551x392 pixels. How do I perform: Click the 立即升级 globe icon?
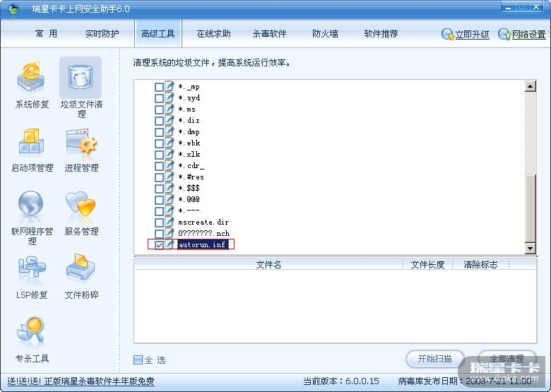447,34
